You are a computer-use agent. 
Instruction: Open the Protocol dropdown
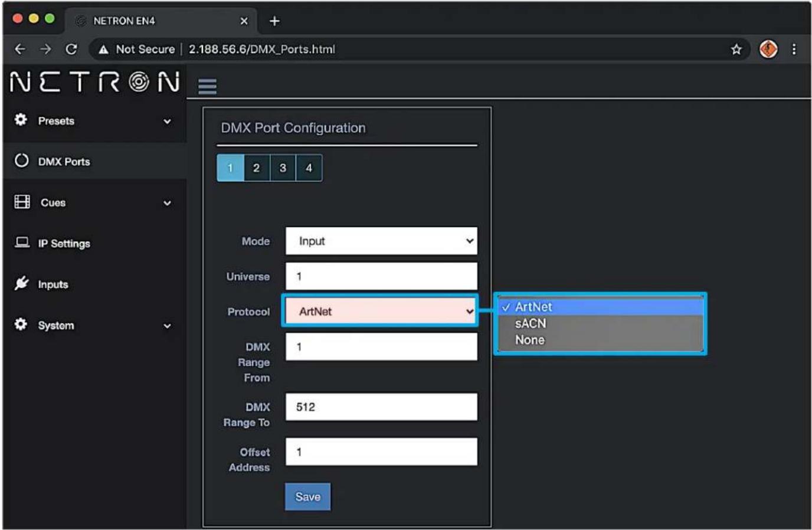point(381,311)
